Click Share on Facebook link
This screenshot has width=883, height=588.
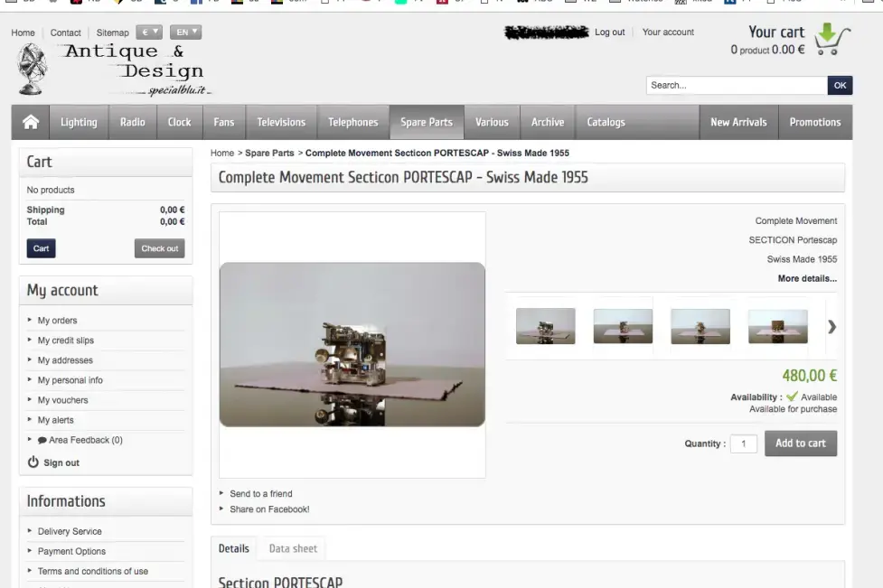pos(268,509)
